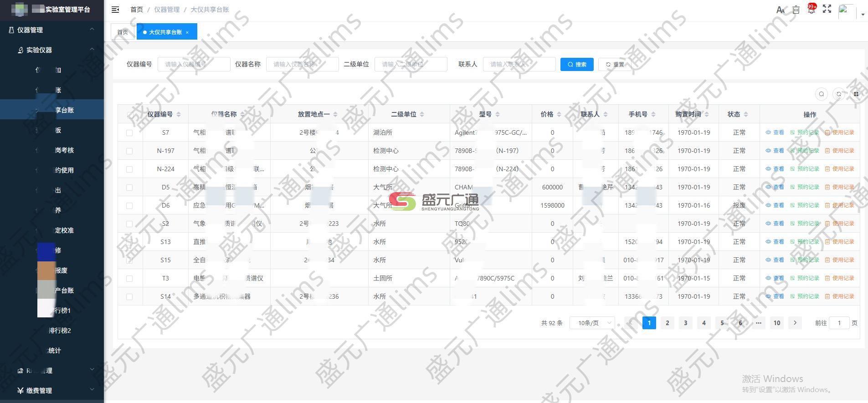Check the row D5 checkbox

130,187
